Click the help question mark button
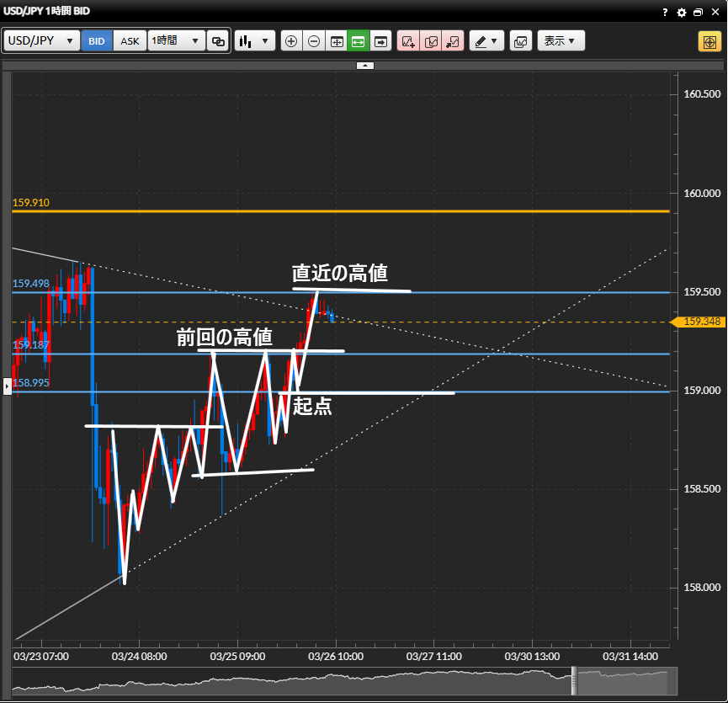 (x=665, y=13)
